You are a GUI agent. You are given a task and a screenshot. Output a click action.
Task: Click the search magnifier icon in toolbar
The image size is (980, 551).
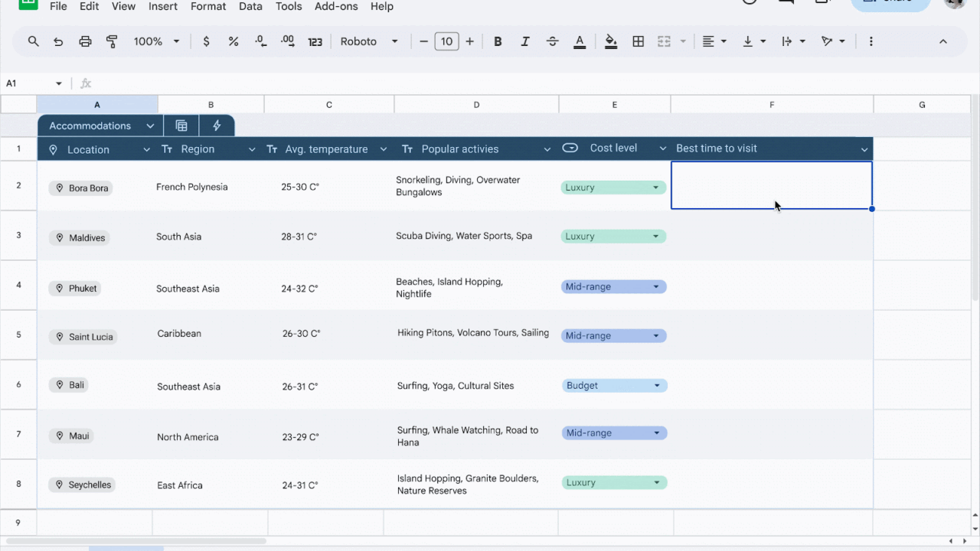coord(33,42)
